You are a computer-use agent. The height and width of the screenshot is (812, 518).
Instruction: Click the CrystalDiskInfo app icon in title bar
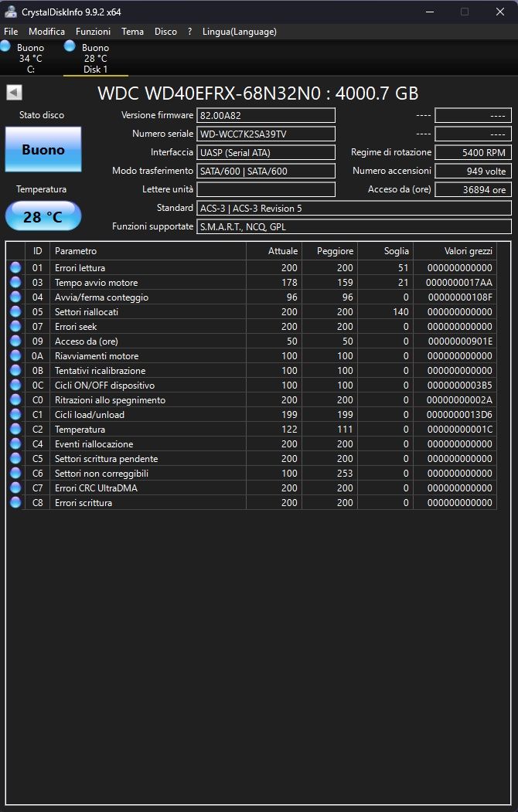click(x=10, y=12)
